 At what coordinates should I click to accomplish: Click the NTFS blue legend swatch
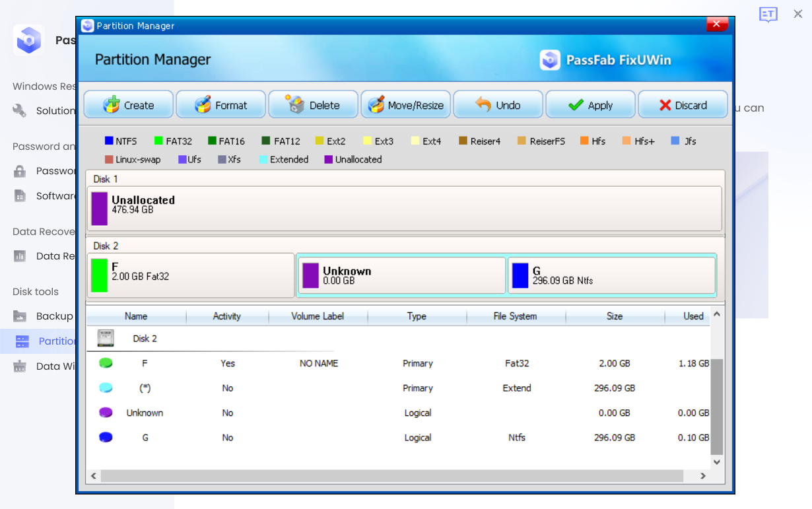tap(109, 141)
